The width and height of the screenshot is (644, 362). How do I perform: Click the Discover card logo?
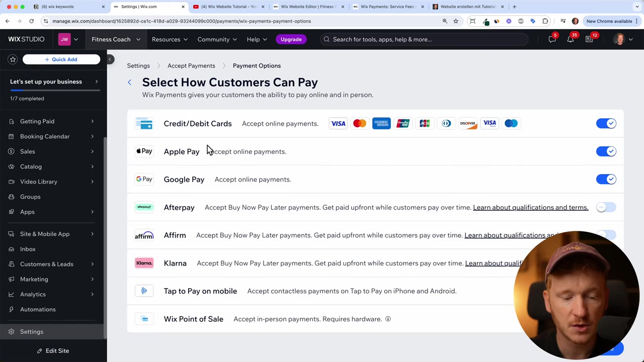pos(468,123)
